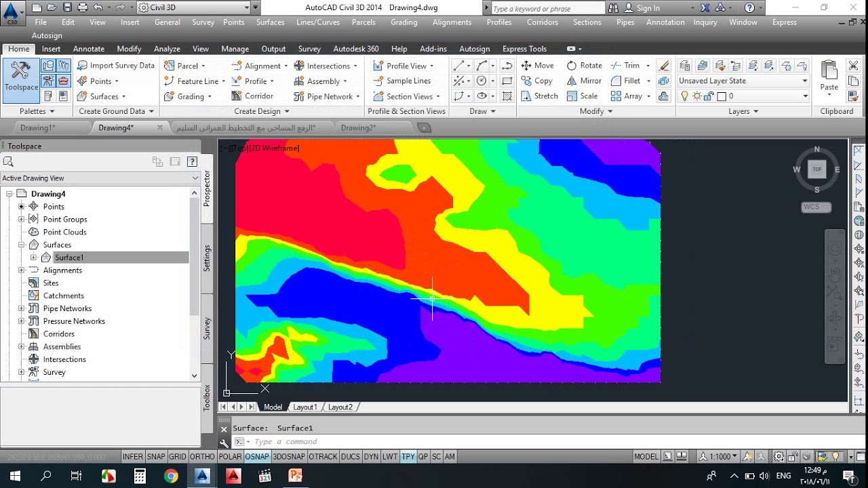This screenshot has height=488, width=868.
Task: Select the Fillet tool
Action: (x=625, y=81)
